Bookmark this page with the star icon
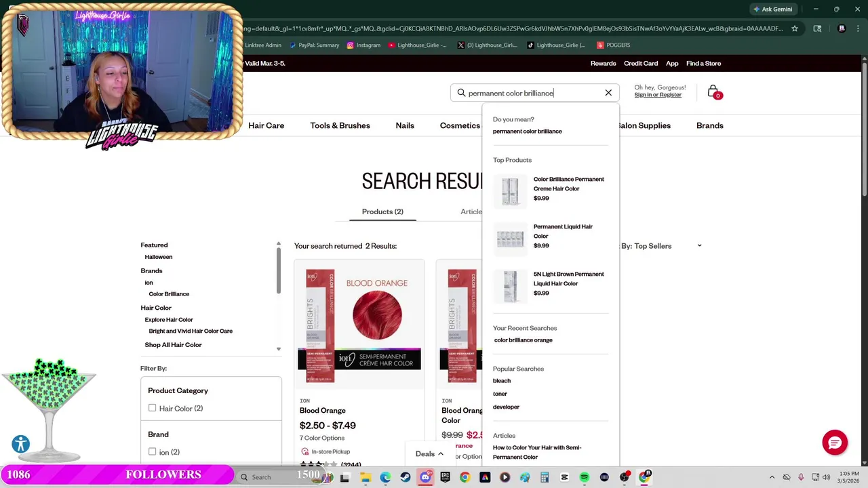This screenshot has height=488, width=868. [795, 28]
